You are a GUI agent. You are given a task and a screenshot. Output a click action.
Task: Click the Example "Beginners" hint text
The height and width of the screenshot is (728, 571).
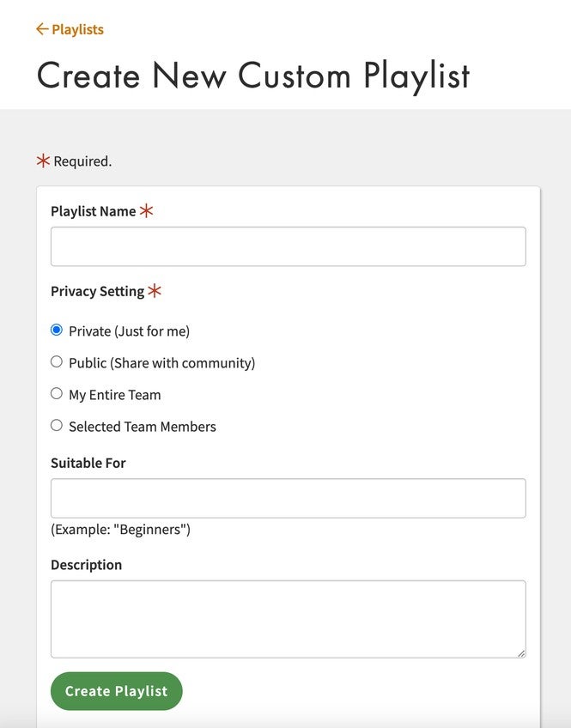point(120,529)
